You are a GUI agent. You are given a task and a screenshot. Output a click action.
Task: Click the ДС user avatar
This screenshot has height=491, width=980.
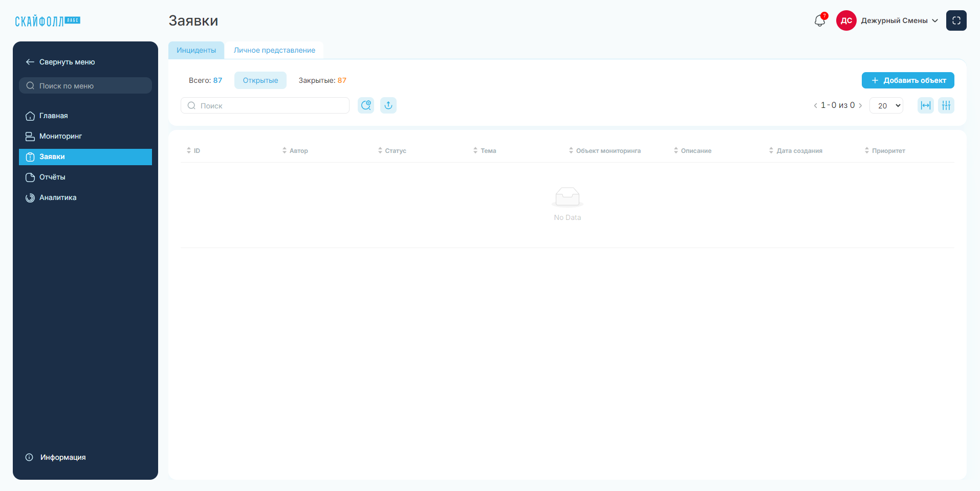coord(846,20)
